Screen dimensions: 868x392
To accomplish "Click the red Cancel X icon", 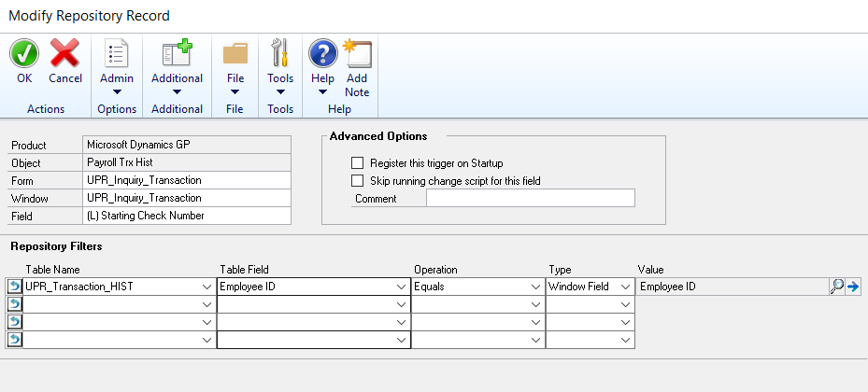I will click(64, 53).
